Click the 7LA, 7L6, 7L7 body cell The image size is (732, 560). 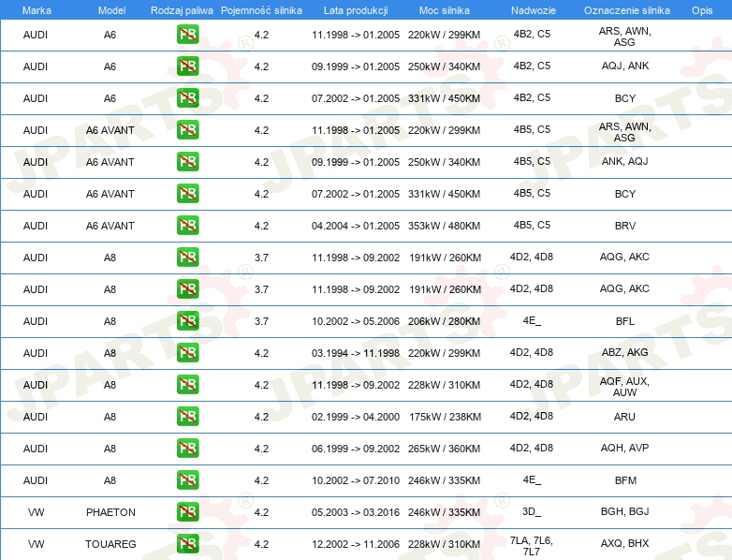[532, 546]
